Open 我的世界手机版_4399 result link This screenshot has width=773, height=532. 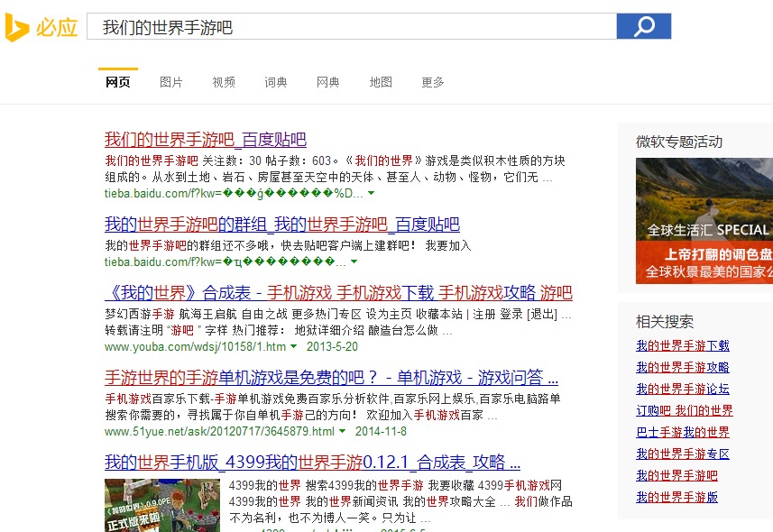(312, 463)
